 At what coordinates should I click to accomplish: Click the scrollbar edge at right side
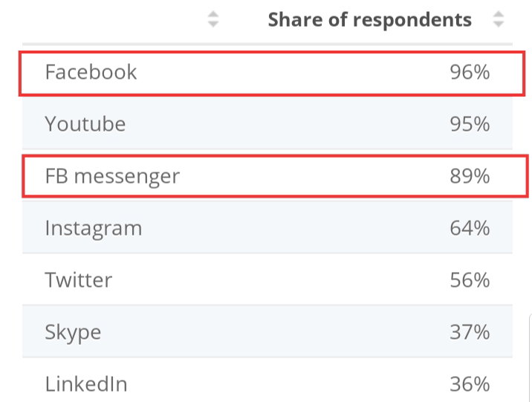(531, 358)
